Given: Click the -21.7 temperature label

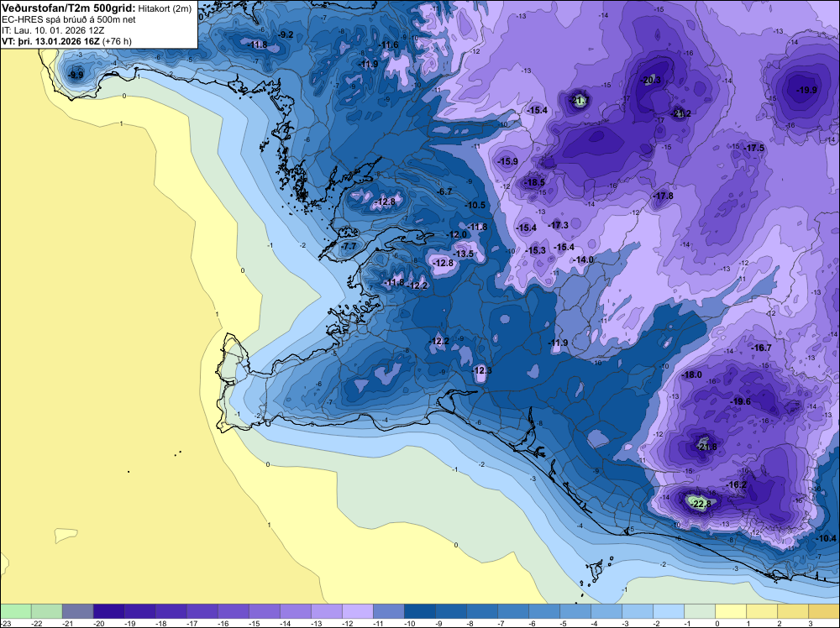Looking at the screenshot, I should click(580, 100).
